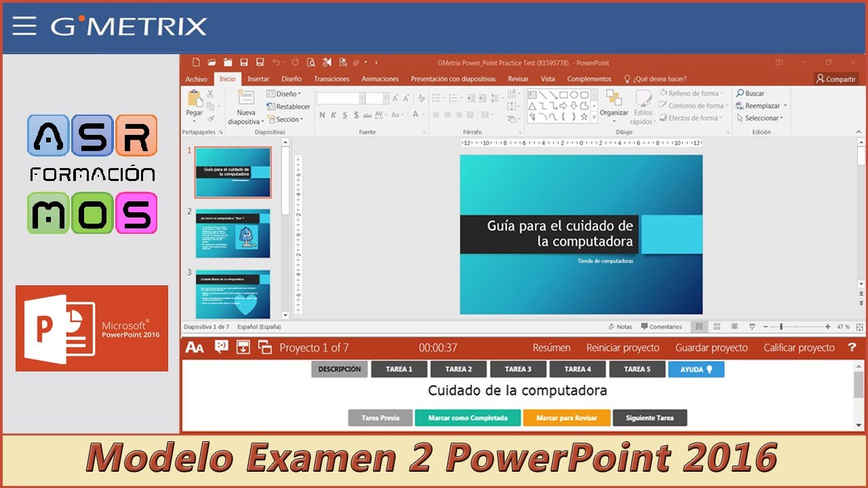This screenshot has width=868, height=488.
Task: Click the Paste clipboard icon
Action: (194, 98)
